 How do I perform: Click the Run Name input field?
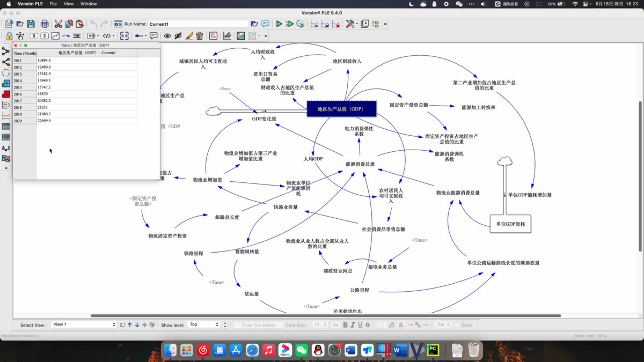199,24
